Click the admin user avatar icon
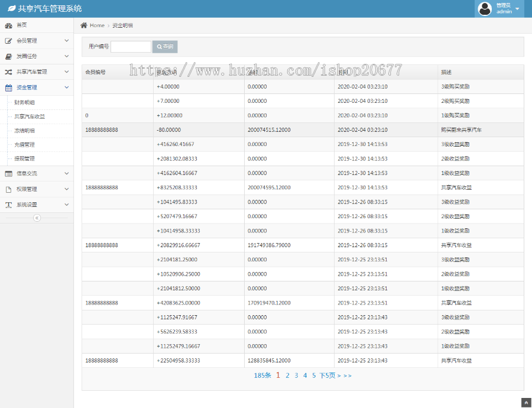 [485, 9]
